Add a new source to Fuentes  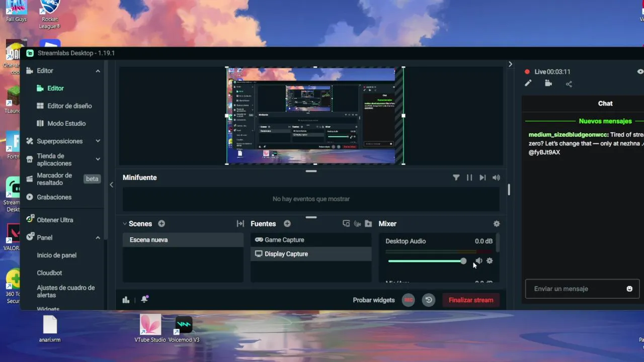287,224
